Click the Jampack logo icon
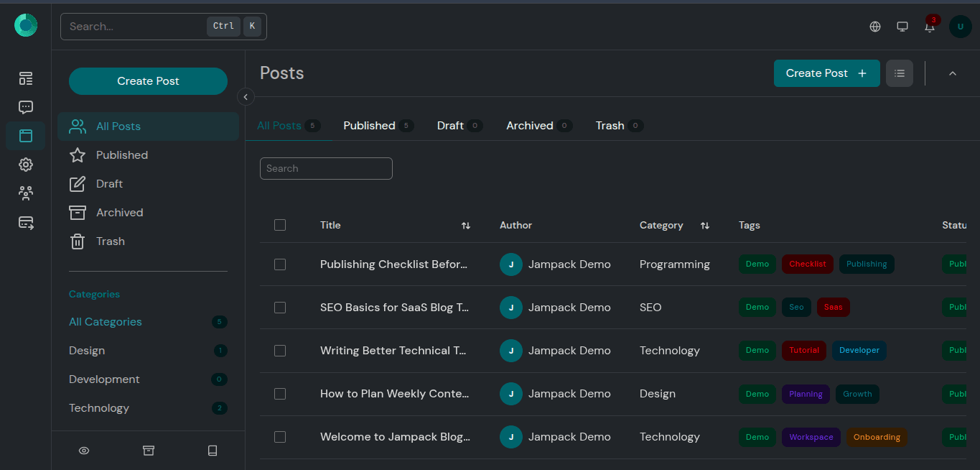 point(26,26)
